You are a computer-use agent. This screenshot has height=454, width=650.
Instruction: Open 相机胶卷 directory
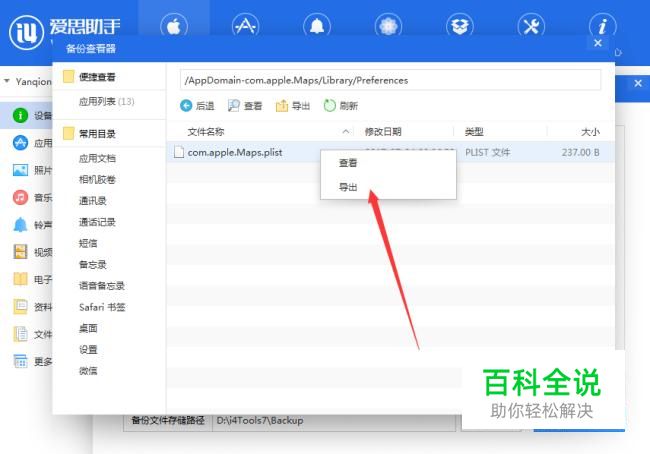(x=97, y=180)
